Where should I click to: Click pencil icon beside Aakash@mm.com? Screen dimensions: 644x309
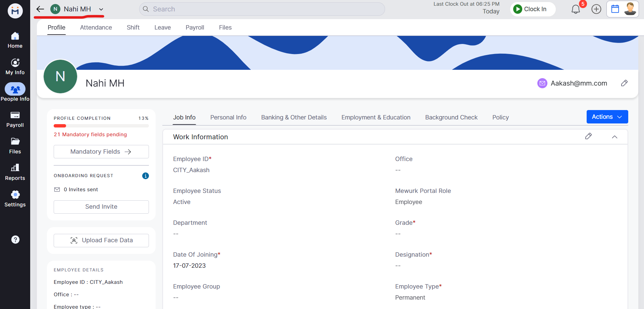(x=624, y=83)
